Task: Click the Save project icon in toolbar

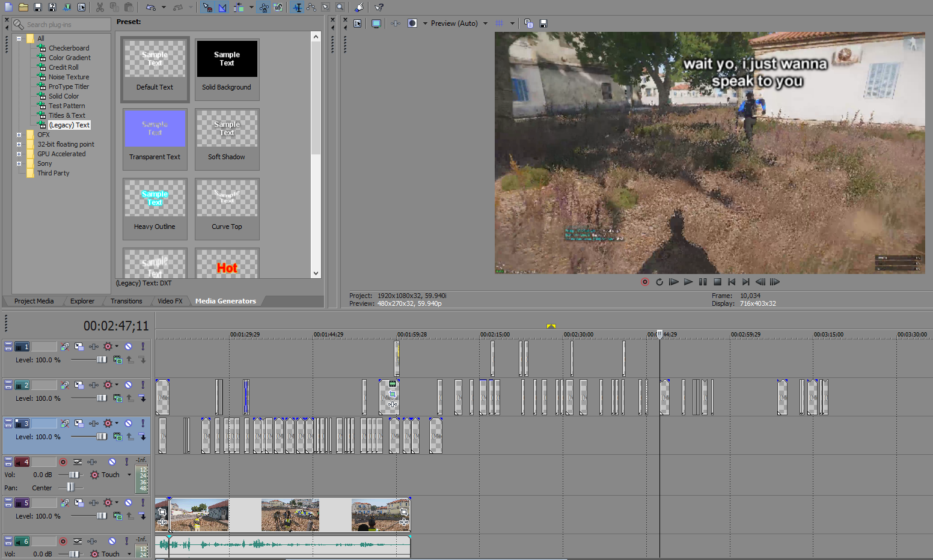Action: point(37,7)
